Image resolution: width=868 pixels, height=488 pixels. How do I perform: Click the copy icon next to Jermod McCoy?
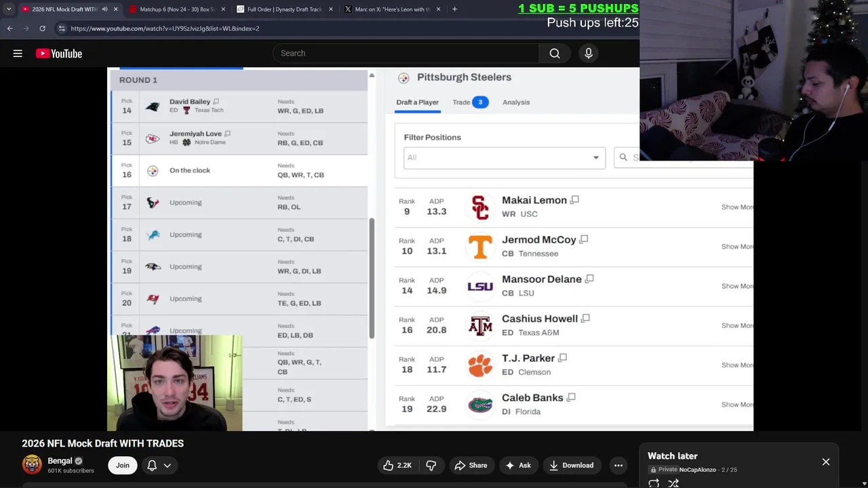point(584,239)
